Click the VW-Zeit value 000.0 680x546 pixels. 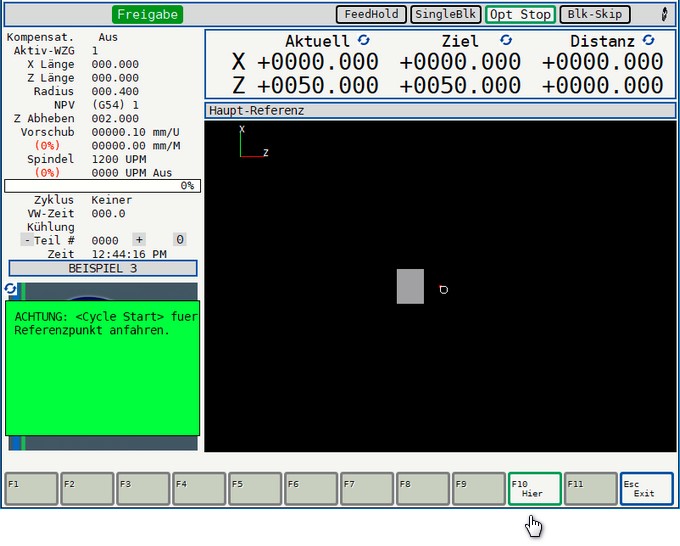tap(108, 213)
